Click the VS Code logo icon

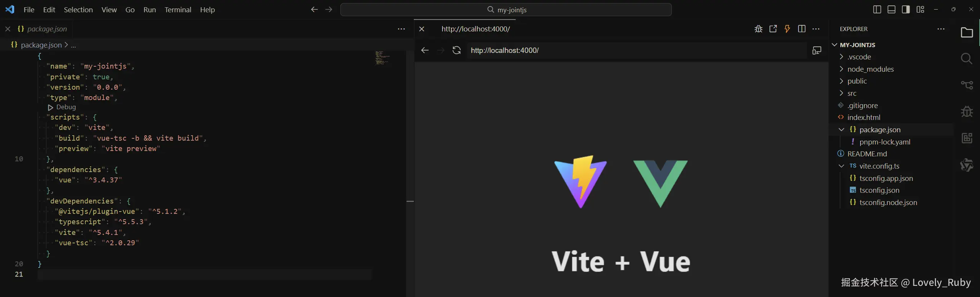pos(10,10)
